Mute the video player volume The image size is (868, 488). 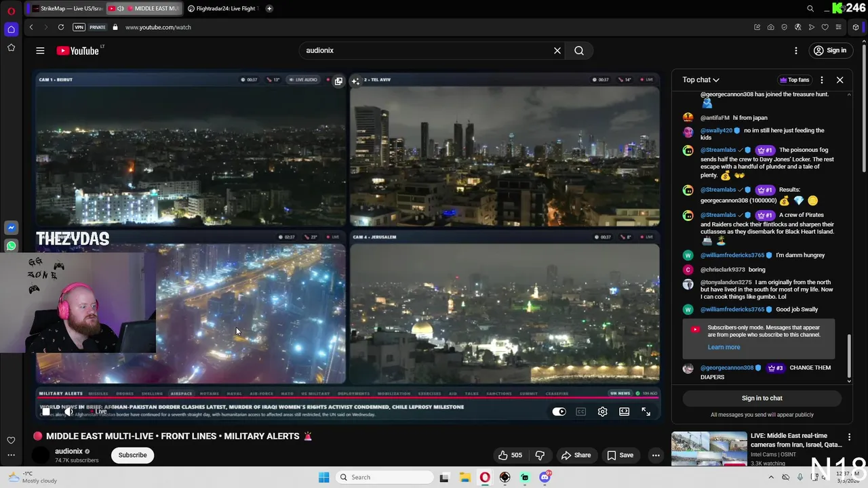click(x=68, y=411)
